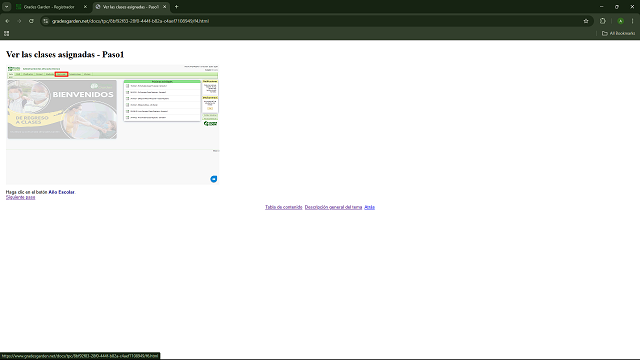Click the 'Ver las clases asignadas - Paso1' heading
Screen dimensions: 640x360
coord(65,55)
